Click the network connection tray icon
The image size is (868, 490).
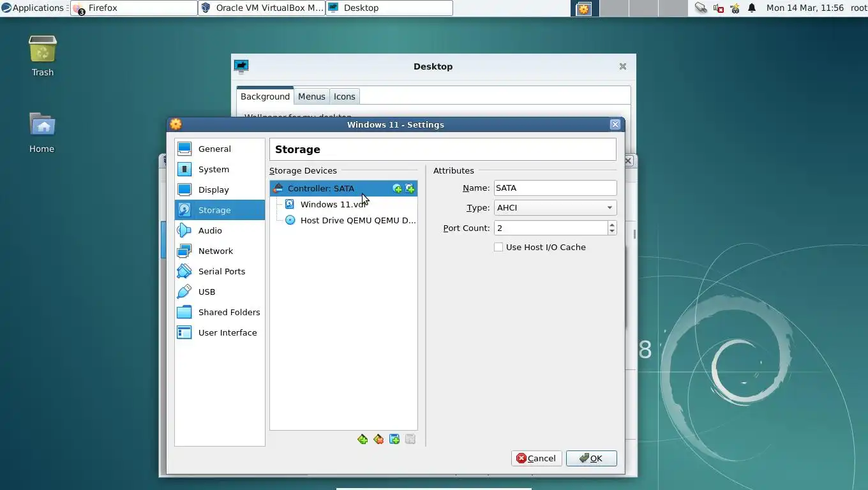(701, 8)
